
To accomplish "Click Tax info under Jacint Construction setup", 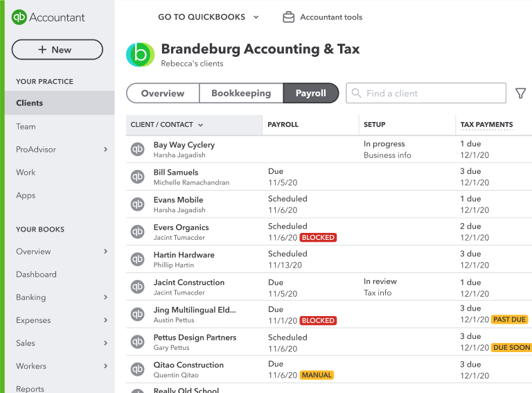I will coord(378,292).
